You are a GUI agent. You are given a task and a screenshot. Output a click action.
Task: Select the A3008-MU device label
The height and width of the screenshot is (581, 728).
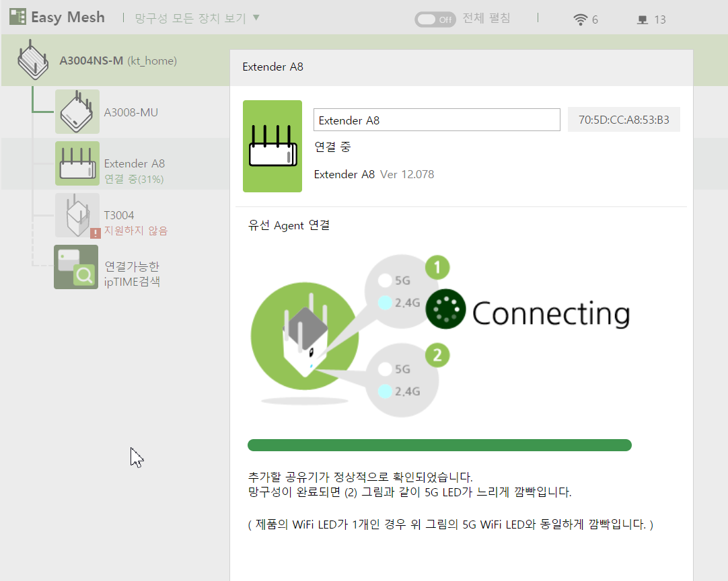point(131,112)
